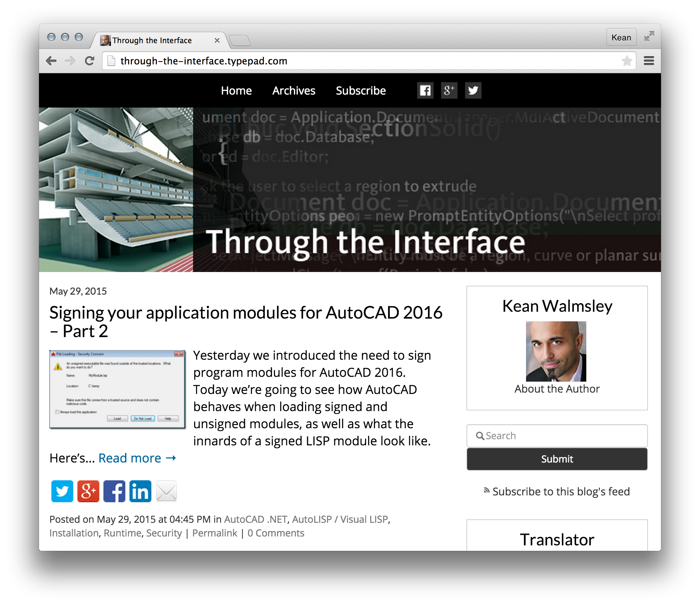Click the Google Plus icon in header
Image resolution: width=700 pixels, height=605 pixels.
click(x=449, y=90)
